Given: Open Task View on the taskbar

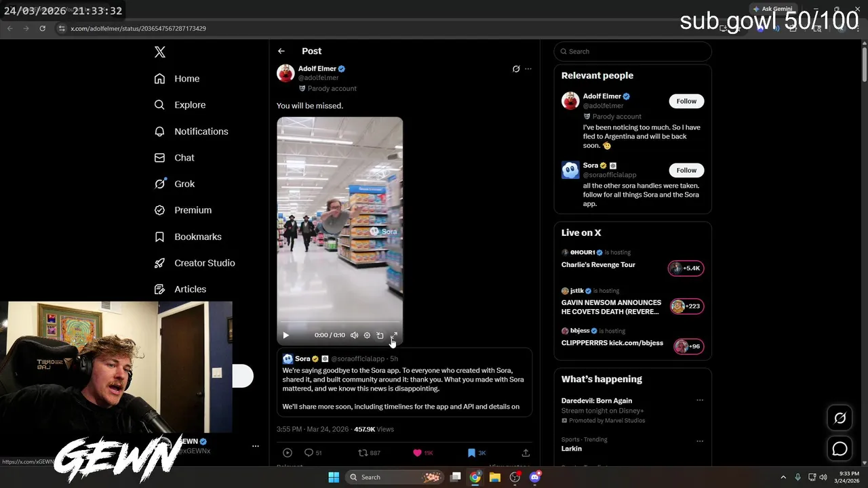Looking at the screenshot, I should coord(456,477).
